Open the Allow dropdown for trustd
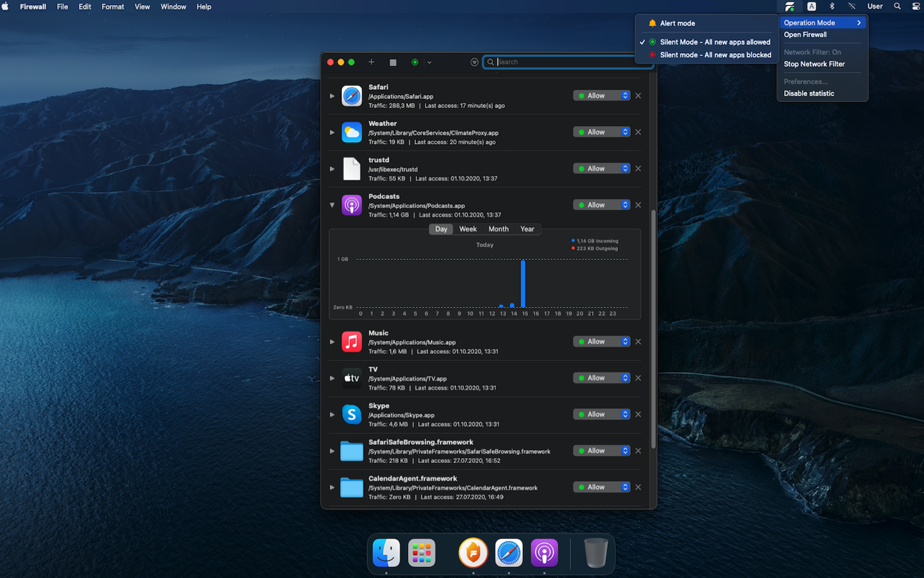Screen dimensions: 924x578 tap(601, 168)
